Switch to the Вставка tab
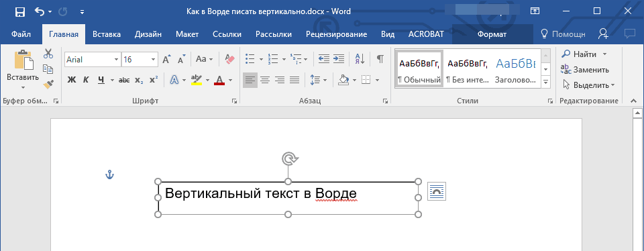 (107, 34)
